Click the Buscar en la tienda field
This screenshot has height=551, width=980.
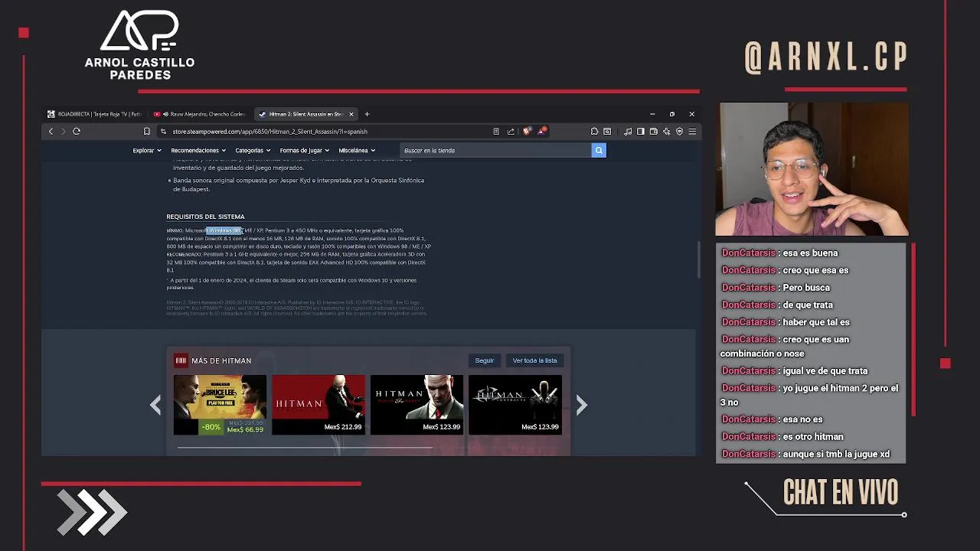496,151
